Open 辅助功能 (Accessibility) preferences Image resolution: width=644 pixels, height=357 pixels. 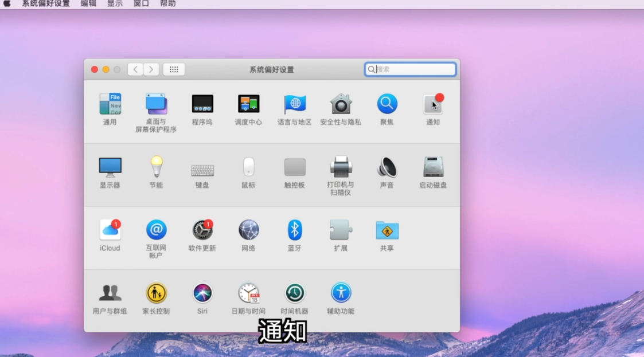pos(341,293)
